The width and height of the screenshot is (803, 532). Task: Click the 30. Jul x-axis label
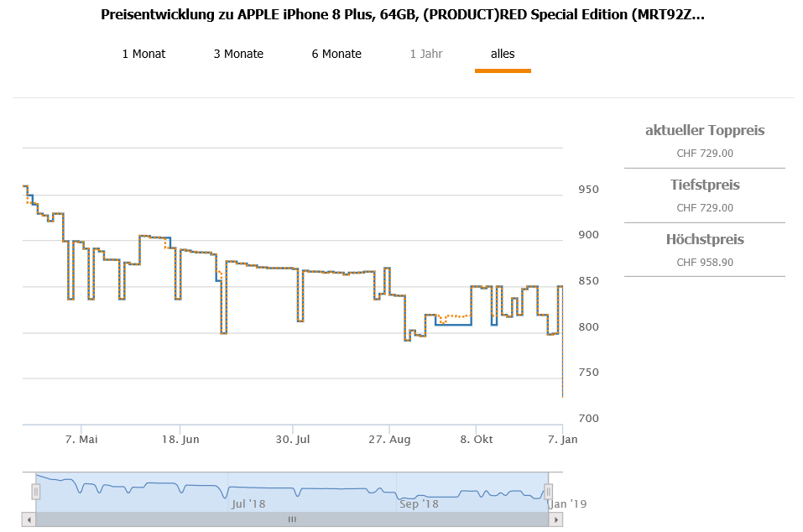tap(294, 439)
